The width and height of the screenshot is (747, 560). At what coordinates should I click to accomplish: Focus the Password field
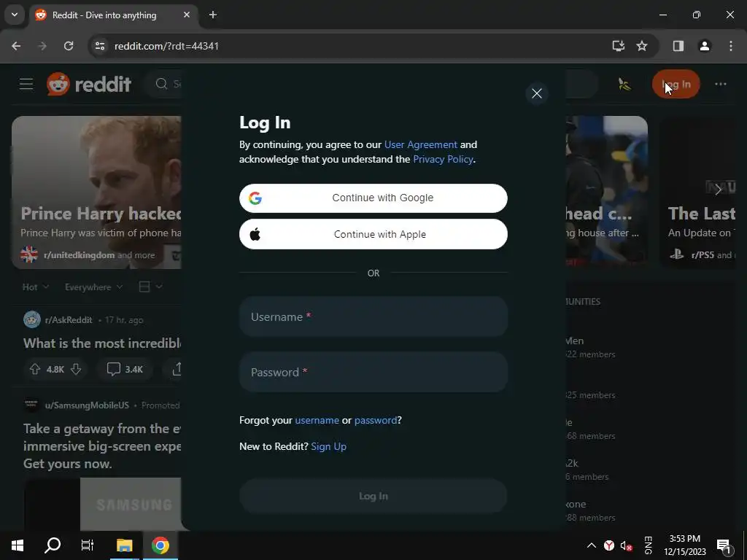373,372
